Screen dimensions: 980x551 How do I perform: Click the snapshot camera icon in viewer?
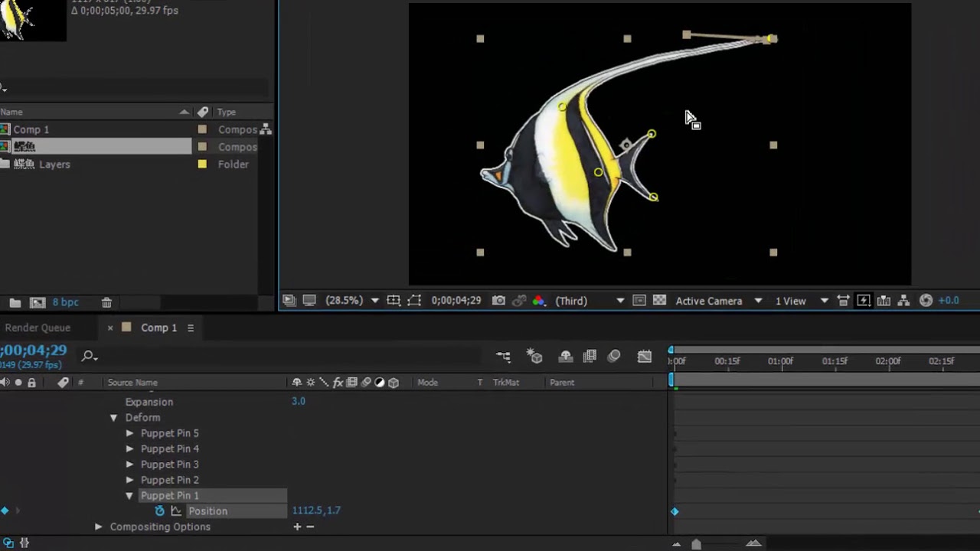tap(498, 301)
